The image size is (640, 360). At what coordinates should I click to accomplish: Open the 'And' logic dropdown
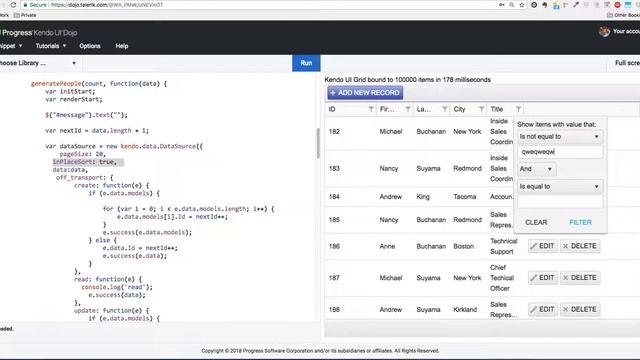[536, 169]
